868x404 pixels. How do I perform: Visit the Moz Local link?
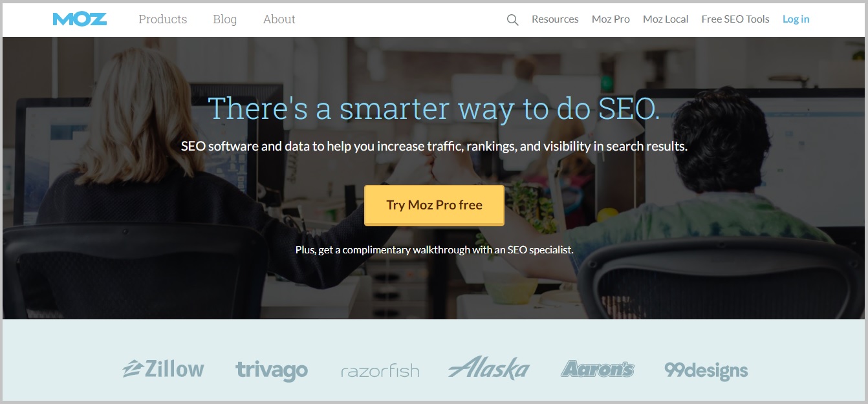[666, 19]
